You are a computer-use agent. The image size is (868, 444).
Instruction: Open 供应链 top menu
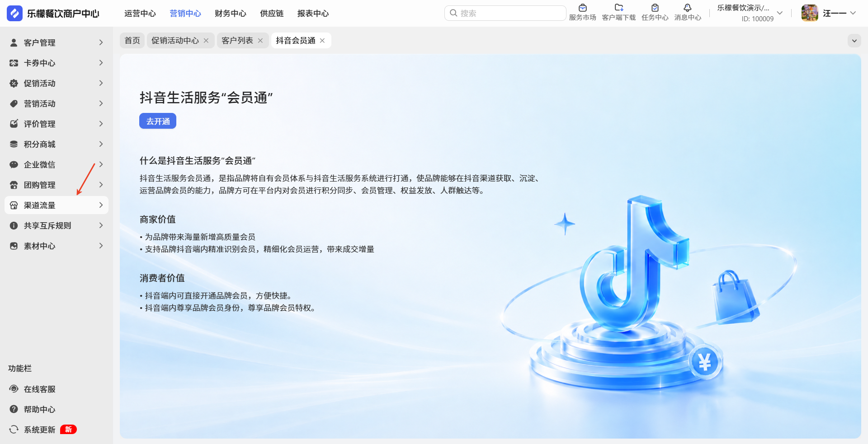(x=272, y=14)
